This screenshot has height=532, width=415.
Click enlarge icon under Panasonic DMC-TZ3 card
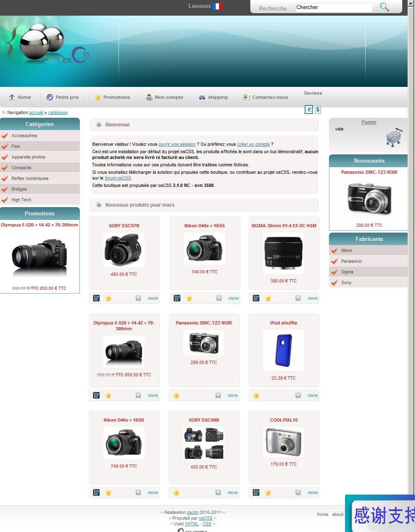[218, 395]
